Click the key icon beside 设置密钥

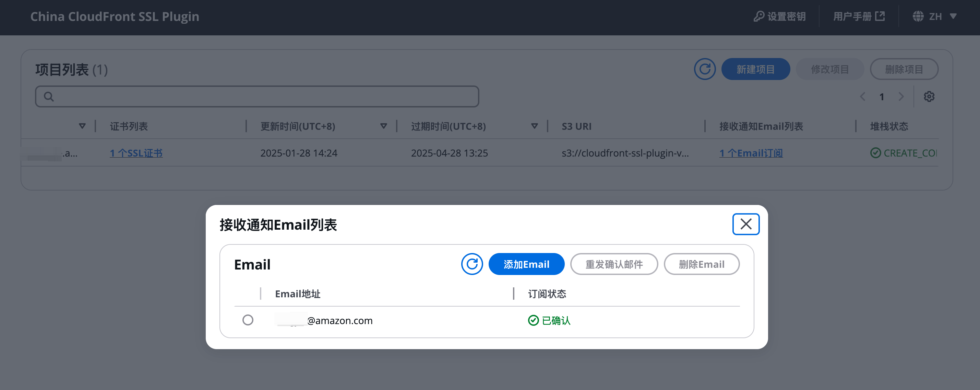point(759,16)
